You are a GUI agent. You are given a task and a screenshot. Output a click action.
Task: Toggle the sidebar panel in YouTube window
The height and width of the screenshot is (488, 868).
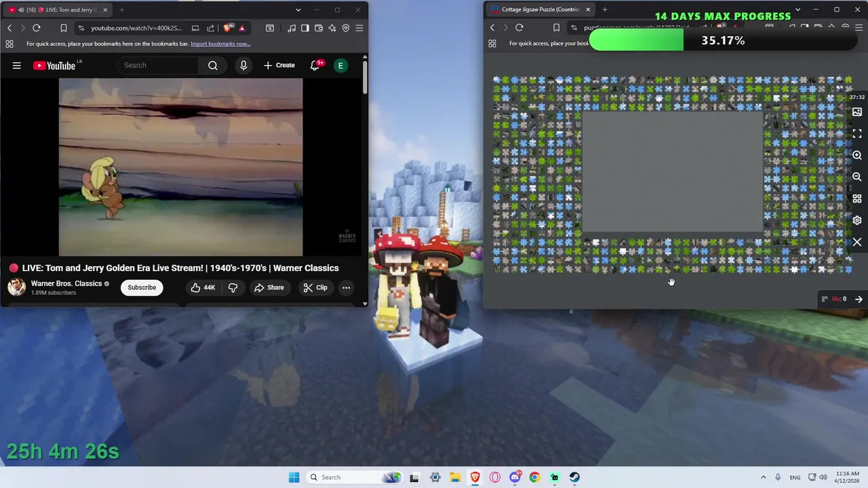305,28
